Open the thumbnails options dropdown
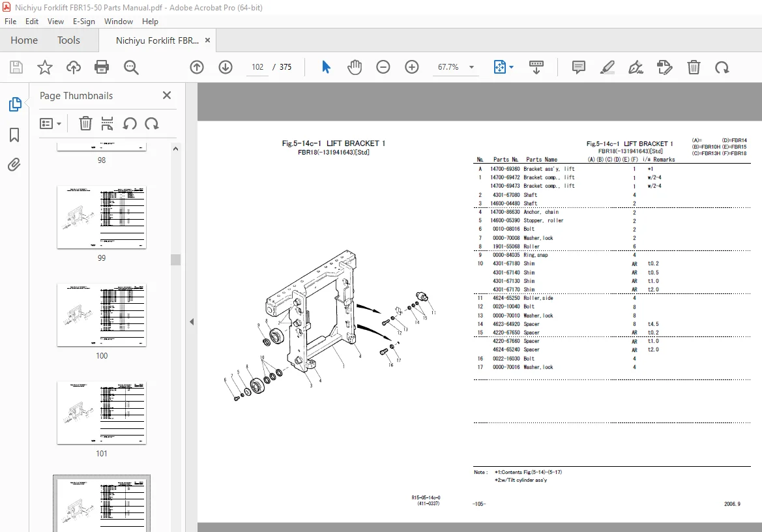This screenshot has height=532, width=762. click(x=51, y=123)
